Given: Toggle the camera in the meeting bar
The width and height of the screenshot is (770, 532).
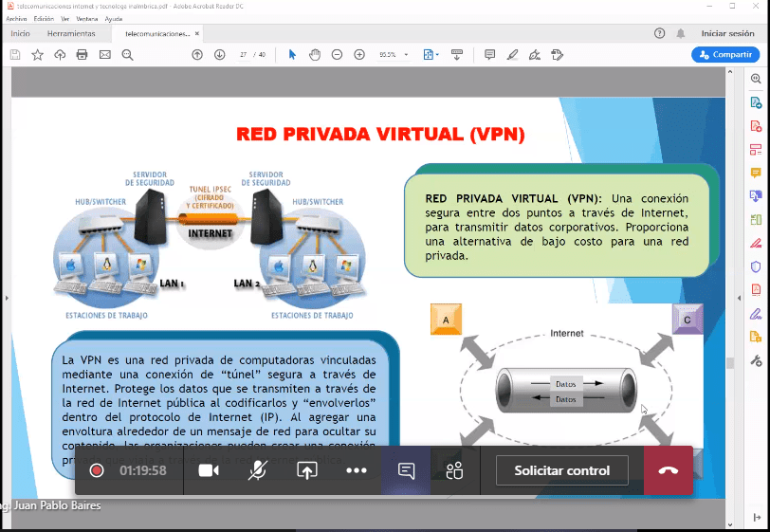Looking at the screenshot, I should point(209,470).
